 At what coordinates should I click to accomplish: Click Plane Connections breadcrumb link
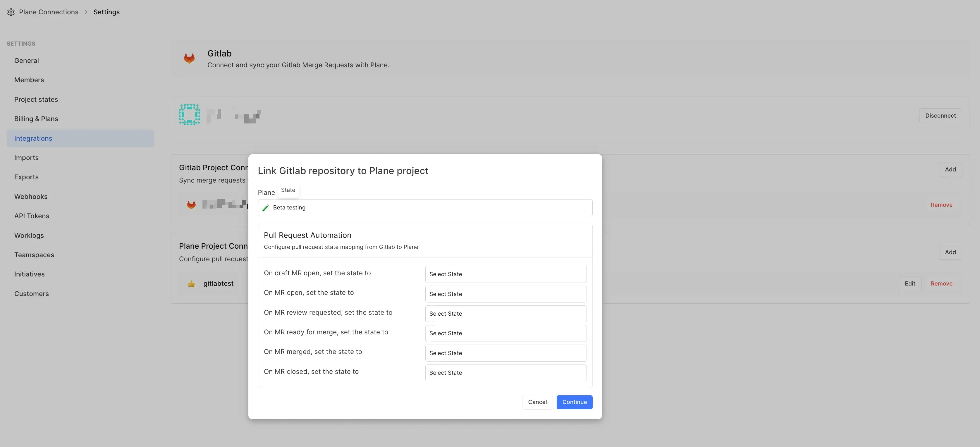click(x=49, y=12)
